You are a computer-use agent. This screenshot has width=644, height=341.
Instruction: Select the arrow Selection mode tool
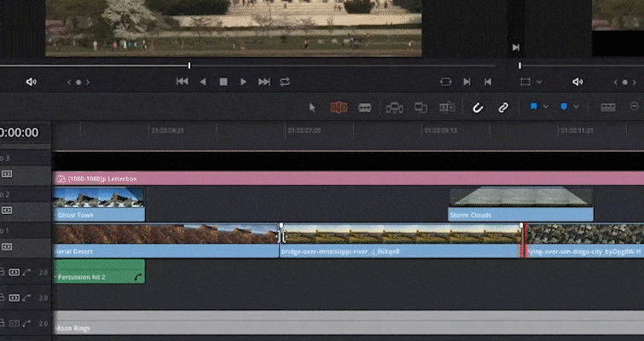(x=312, y=107)
